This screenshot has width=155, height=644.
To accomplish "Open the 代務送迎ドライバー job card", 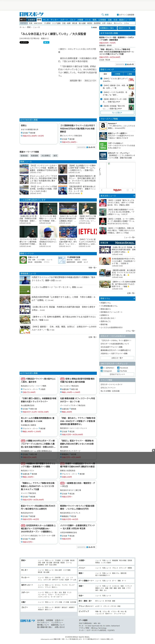I will pos(39,386).
